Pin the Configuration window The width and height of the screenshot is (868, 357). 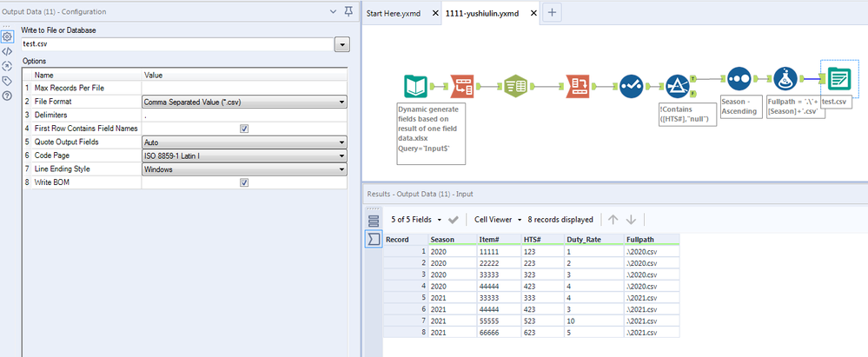348,11
